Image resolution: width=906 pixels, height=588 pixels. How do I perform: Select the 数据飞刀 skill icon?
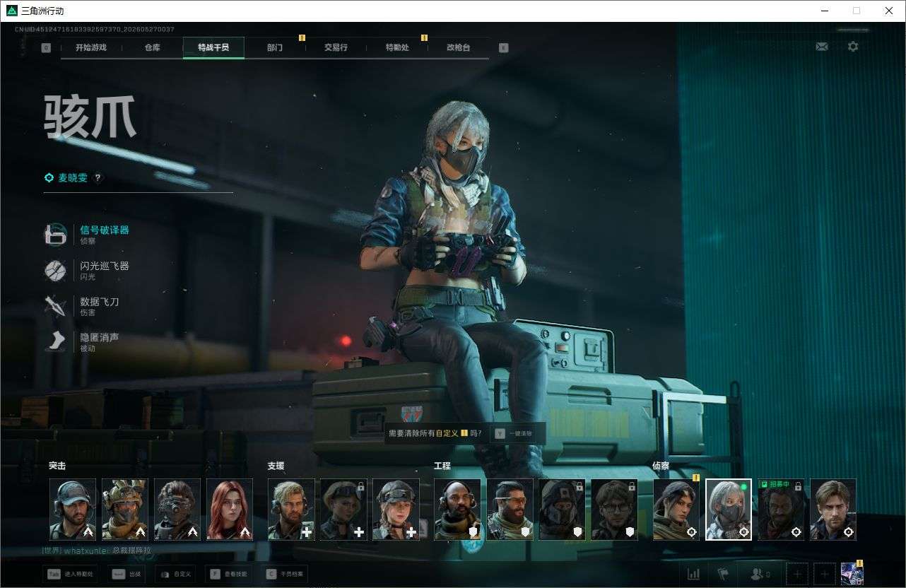[55, 306]
